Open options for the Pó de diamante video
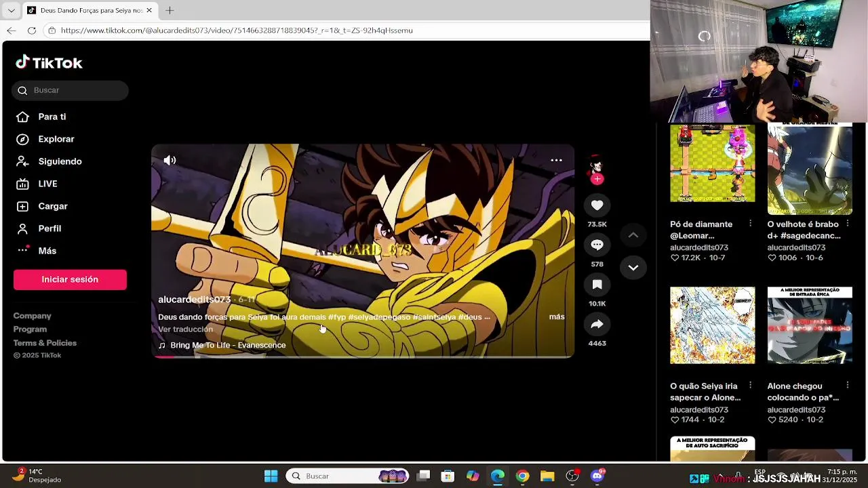 click(x=750, y=224)
